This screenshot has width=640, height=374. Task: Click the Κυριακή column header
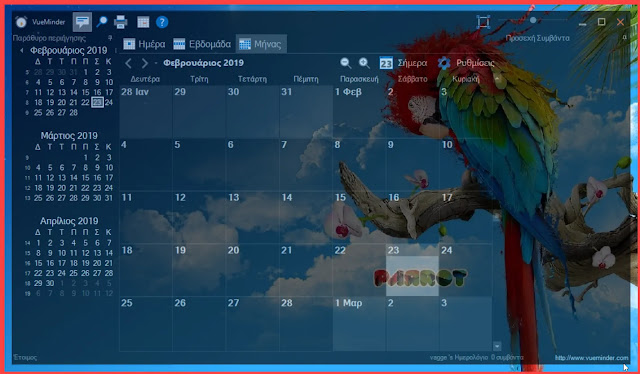[466, 79]
